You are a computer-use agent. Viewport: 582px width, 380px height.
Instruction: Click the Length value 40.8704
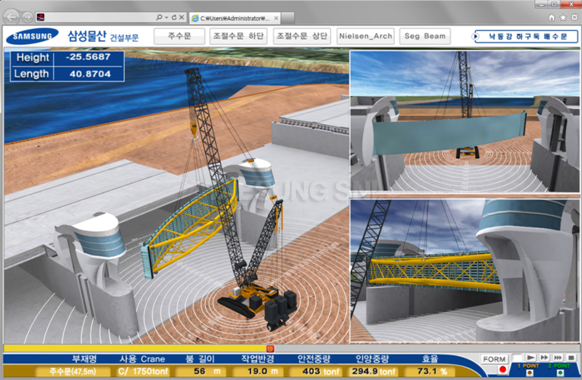[x=90, y=74]
